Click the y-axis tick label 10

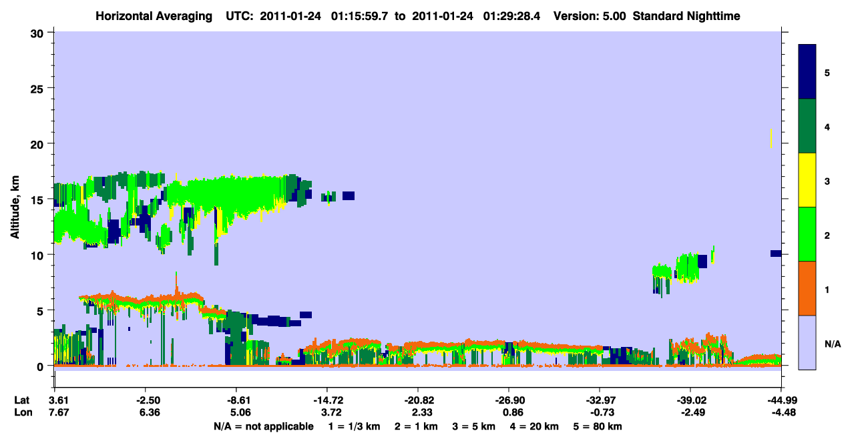click(x=39, y=255)
